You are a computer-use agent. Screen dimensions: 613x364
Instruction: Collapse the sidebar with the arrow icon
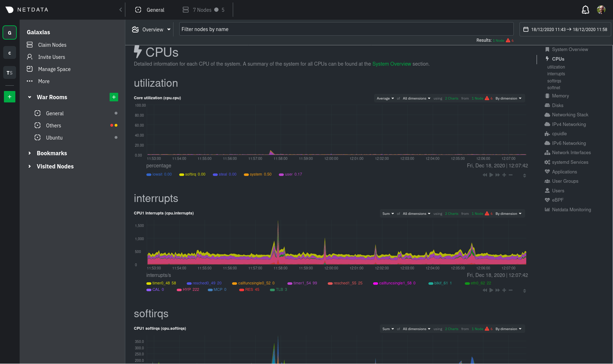[121, 10]
